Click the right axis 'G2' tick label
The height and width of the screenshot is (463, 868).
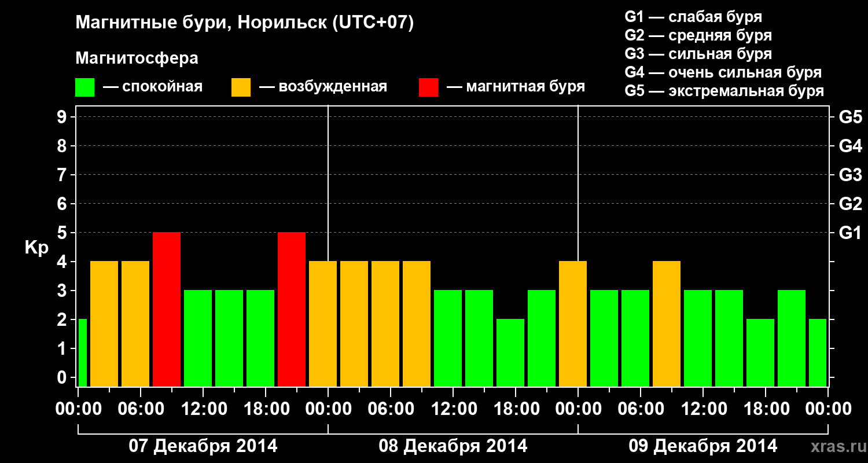850,204
